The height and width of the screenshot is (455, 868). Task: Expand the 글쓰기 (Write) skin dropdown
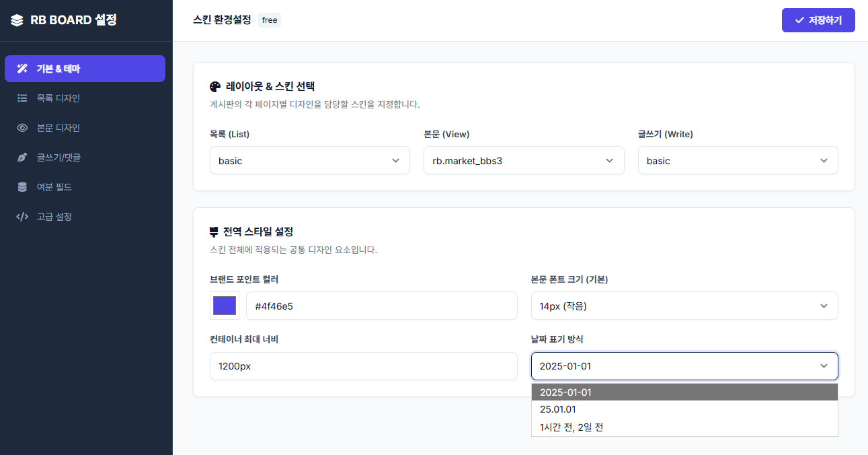pos(738,161)
